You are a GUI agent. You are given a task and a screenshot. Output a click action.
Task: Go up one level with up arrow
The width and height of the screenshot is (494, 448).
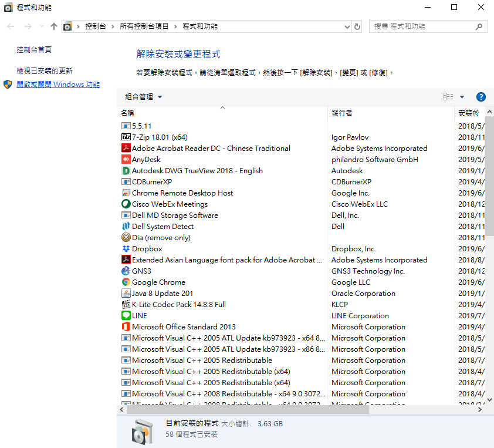[54, 26]
